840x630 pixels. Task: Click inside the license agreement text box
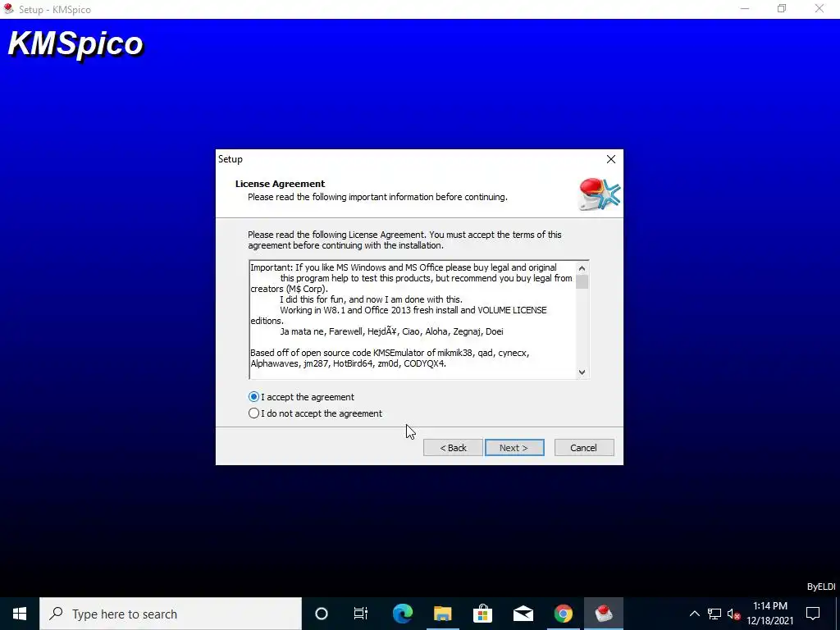pyautogui.click(x=413, y=320)
